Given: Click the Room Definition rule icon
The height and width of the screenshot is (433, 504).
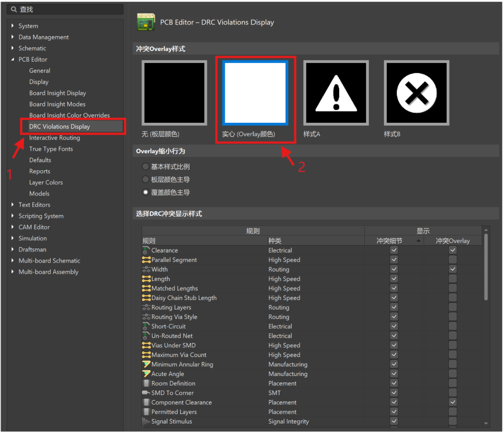Looking at the screenshot, I should 146,383.
